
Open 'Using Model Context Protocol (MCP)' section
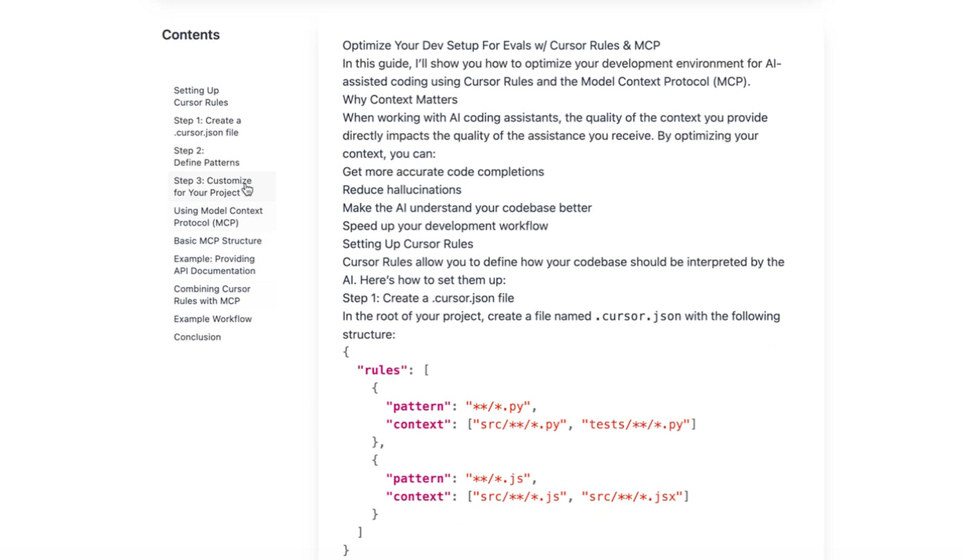click(218, 217)
